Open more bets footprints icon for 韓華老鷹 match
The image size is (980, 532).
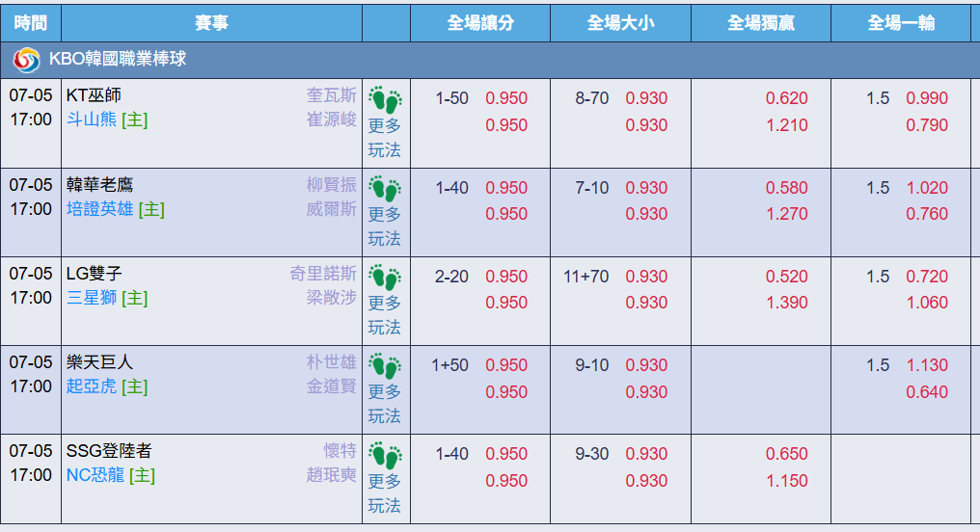pyautogui.click(x=385, y=189)
